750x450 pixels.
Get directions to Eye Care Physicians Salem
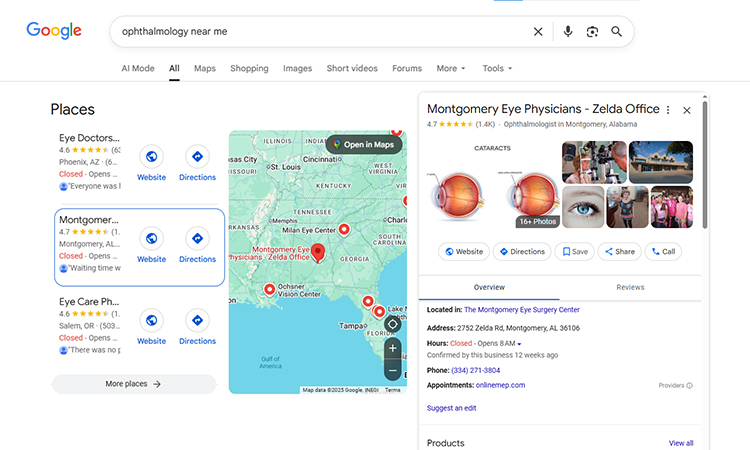[x=198, y=320]
